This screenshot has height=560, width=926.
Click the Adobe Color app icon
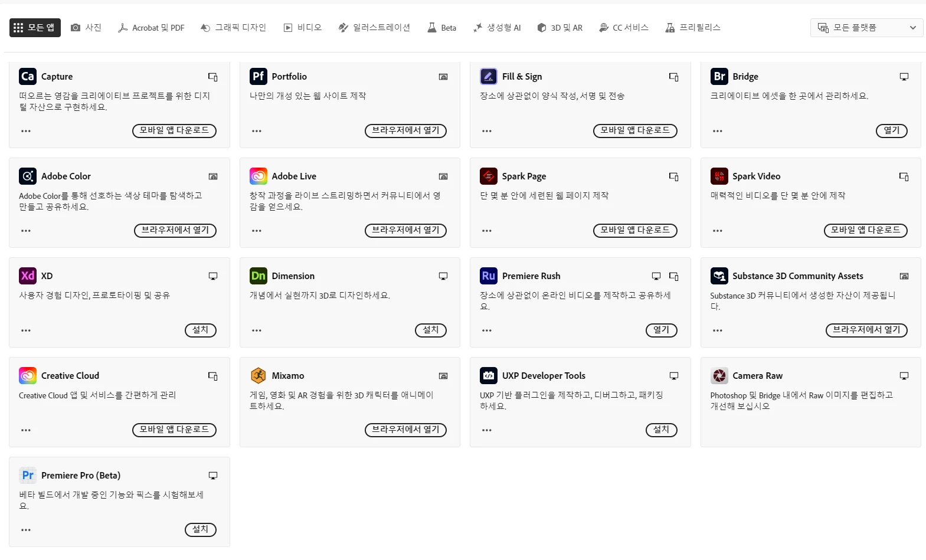tap(28, 176)
